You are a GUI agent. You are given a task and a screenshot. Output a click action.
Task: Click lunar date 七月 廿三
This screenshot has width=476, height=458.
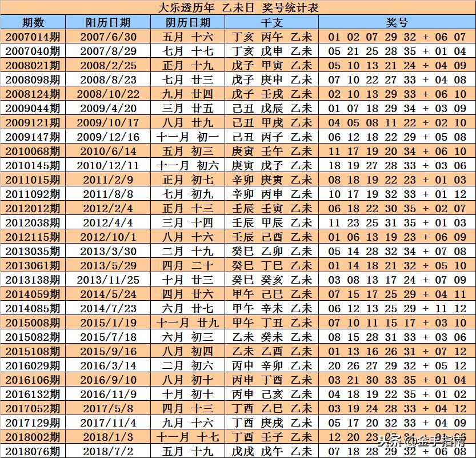click(187, 79)
